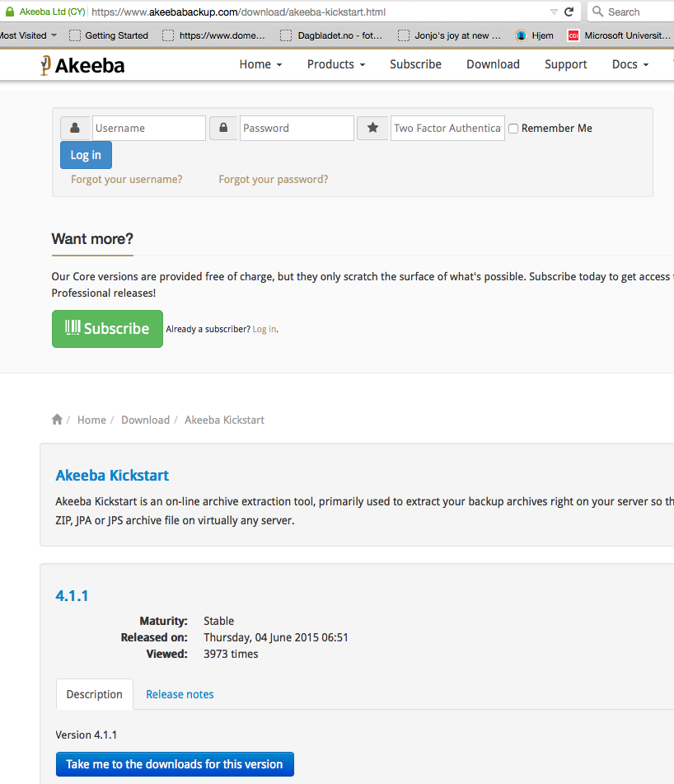Click the Want more? heading

coord(92,238)
